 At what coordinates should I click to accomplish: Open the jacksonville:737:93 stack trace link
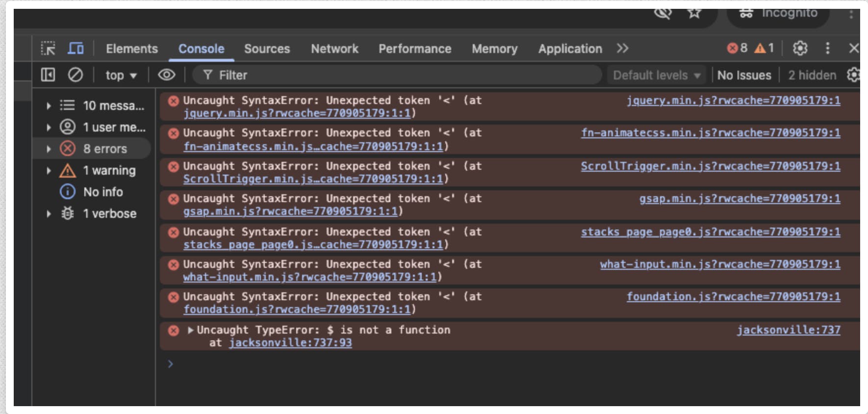coord(290,343)
